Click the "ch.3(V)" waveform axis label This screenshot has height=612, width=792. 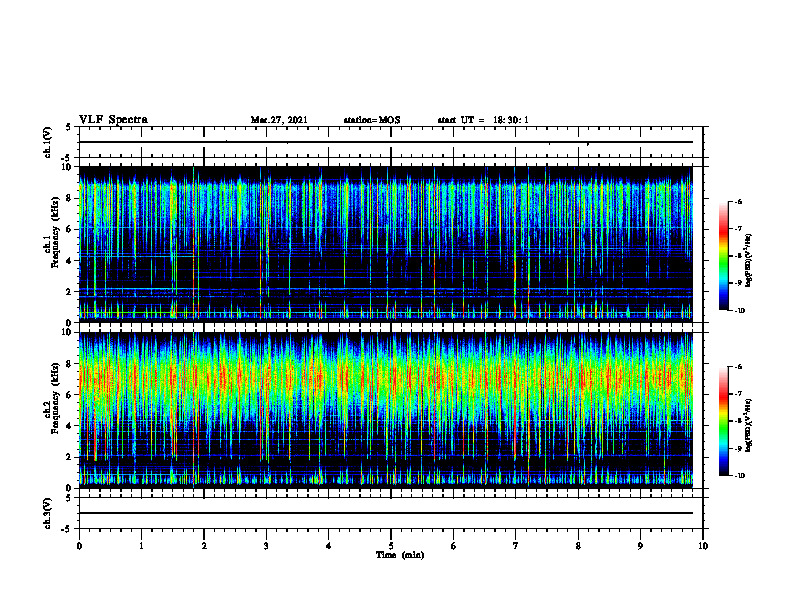47,513
